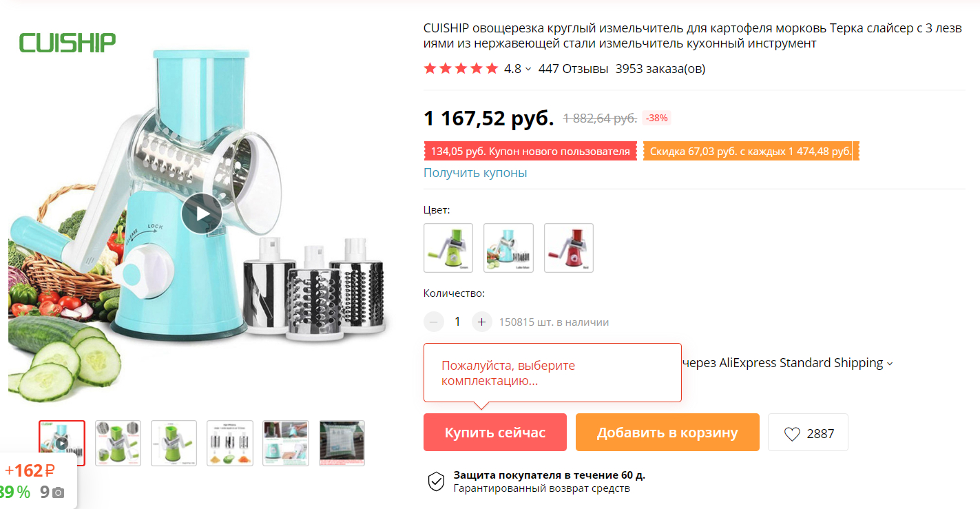Click the camera icon in bottom-left widget

(x=59, y=492)
